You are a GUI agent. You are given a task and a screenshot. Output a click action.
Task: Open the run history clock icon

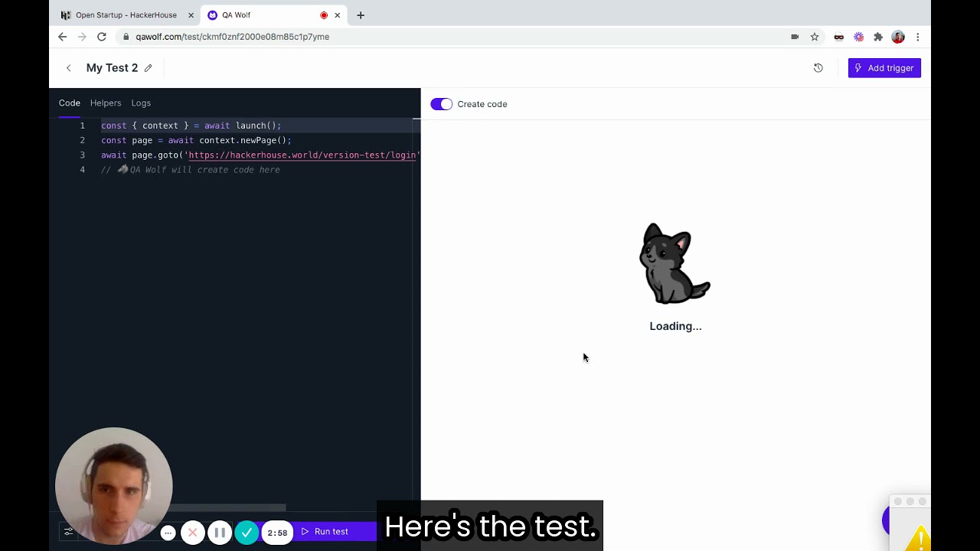click(x=818, y=68)
